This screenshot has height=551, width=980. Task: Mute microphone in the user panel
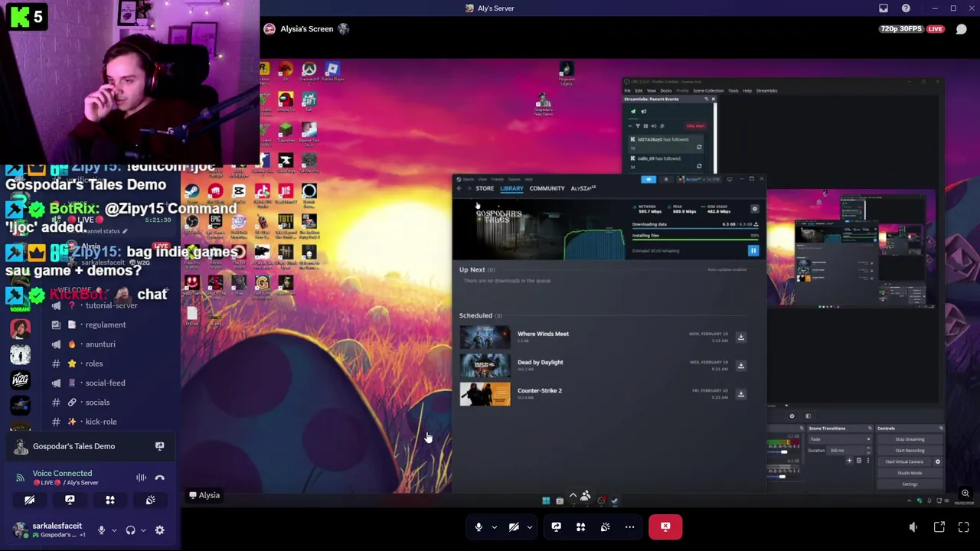pos(101,530)
